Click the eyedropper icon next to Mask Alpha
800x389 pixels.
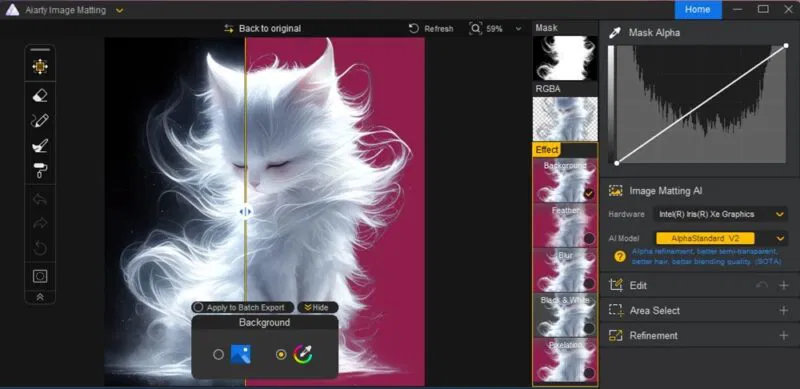coord(616,33)
